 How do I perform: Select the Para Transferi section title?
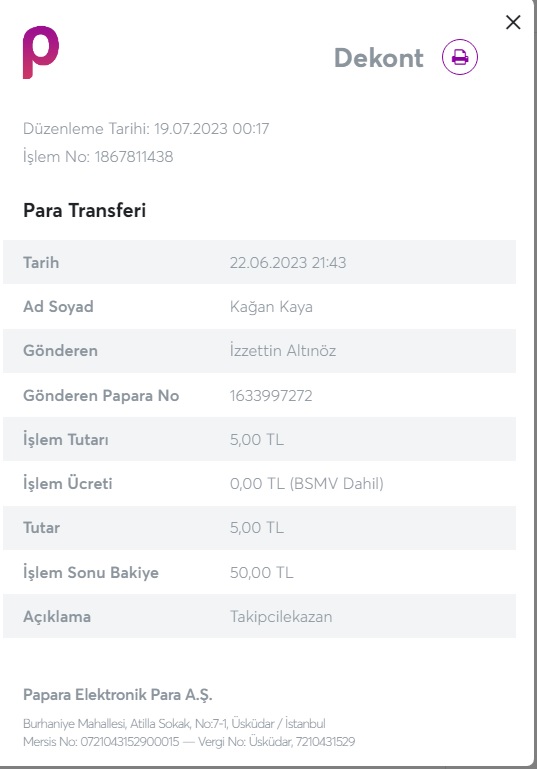point(84,210)
